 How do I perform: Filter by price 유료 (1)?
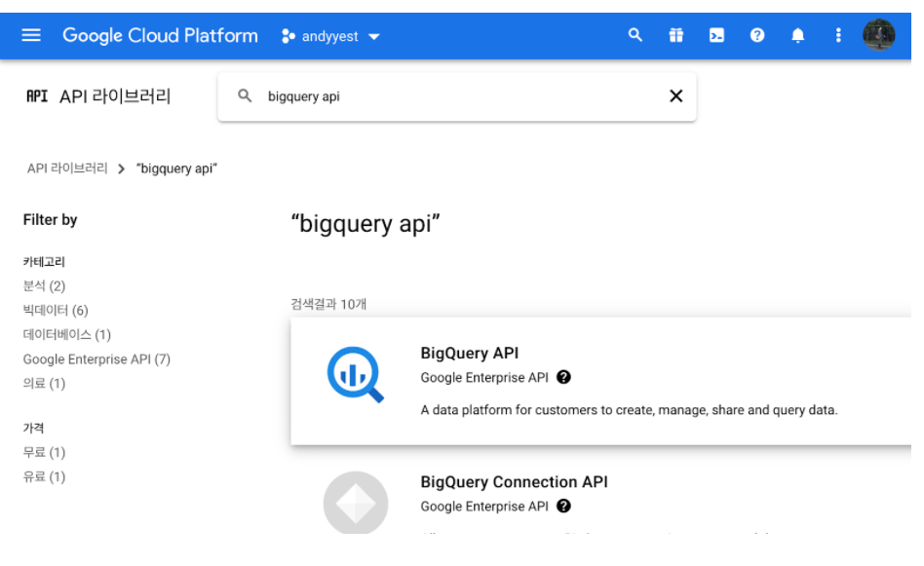coord(44,476)
